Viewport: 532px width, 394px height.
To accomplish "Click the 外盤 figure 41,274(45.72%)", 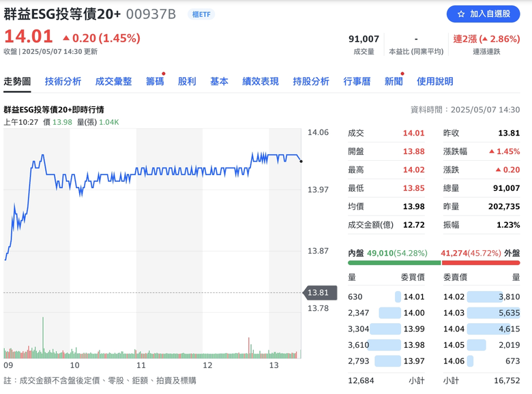I will click(471, 254).
